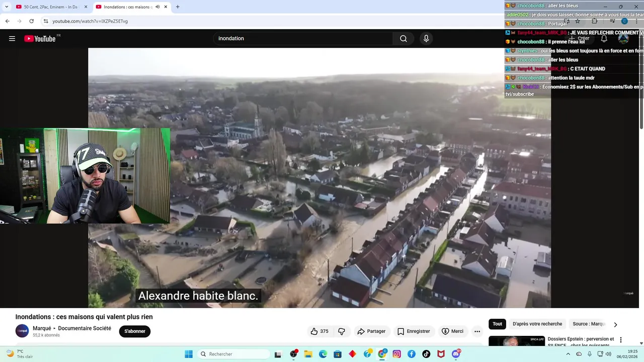Image resolution: width=644 pixels, height=362 pixels.
Task: Open the YouTube hamburger guide menu
Action: [12, 39]
